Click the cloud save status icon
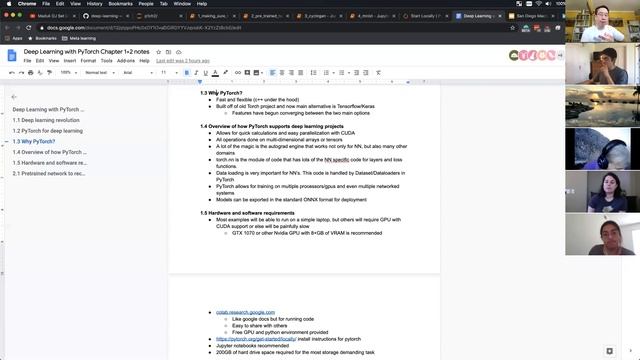640x360 pixels. coord(178,52)
